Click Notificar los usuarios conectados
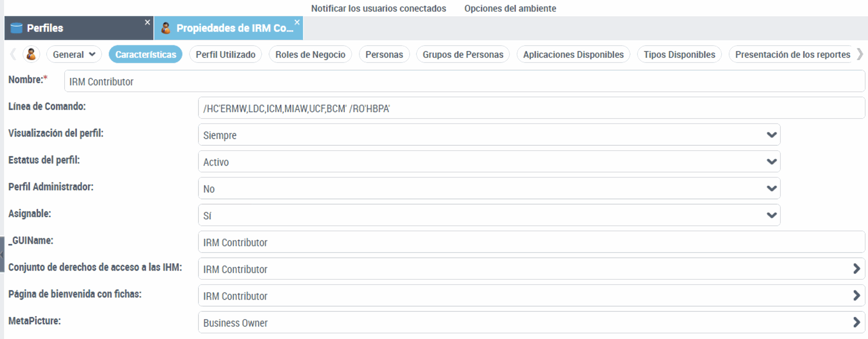 click(378, 8)
